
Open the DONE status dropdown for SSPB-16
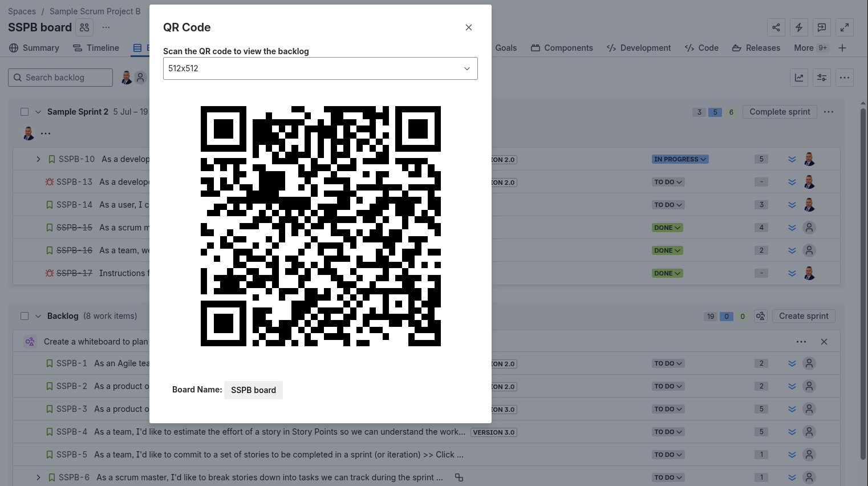tap(667, 250)
